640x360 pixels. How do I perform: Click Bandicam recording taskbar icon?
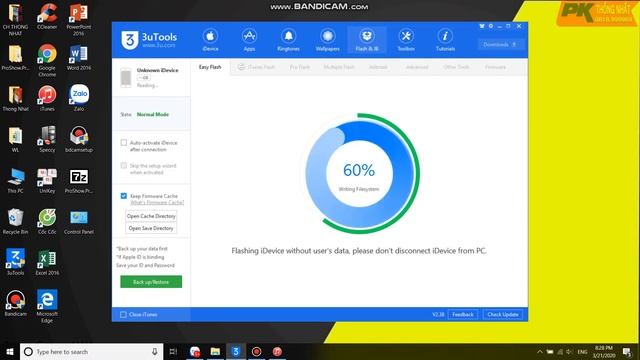(x=256, y=351)
